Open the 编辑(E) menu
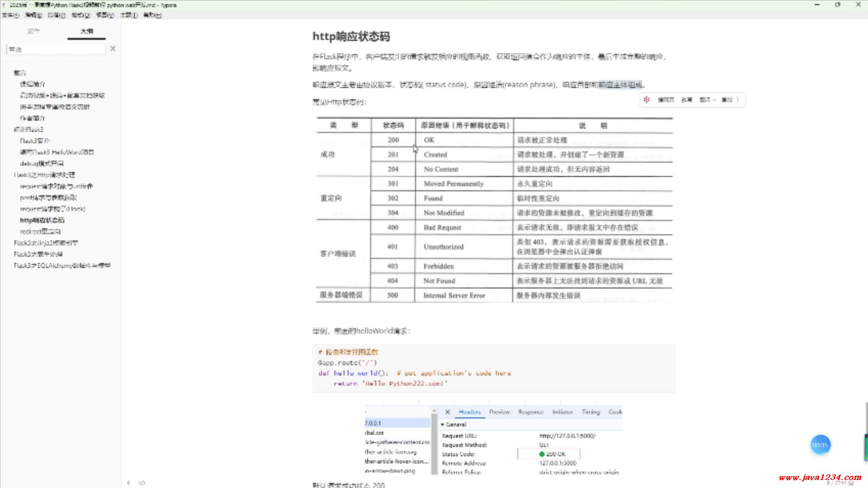The image size is (868, 488). pyautogui.click(x=33, y=15)
